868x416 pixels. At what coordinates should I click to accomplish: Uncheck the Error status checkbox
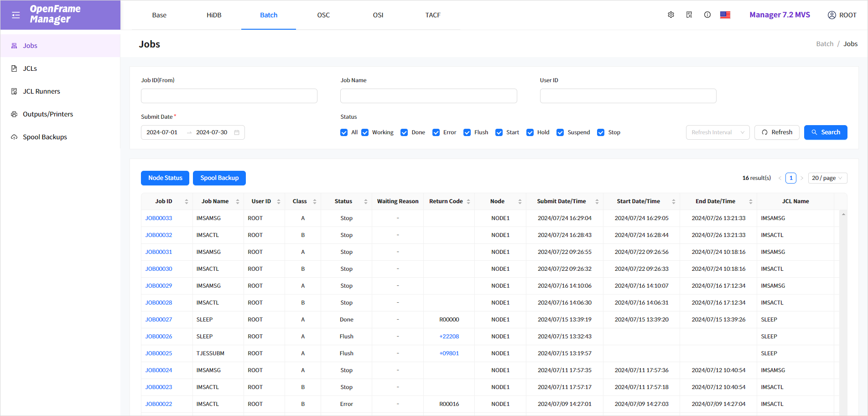click(436, 132)
